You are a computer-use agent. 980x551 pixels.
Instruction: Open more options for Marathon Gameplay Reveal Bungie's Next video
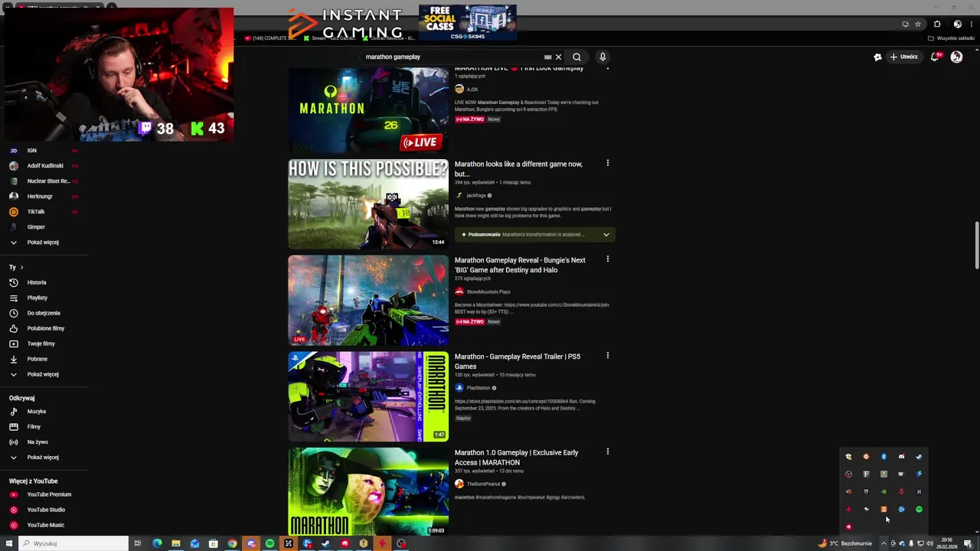[x=608, y=259]
